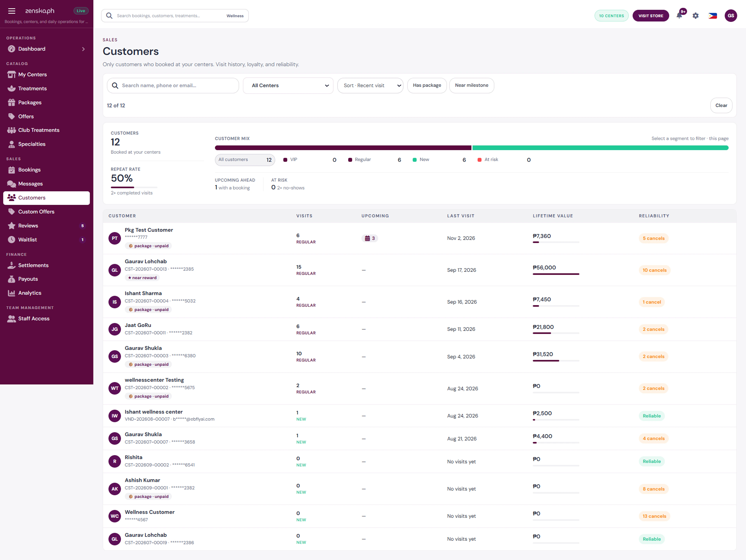Open Jaat GoRu customer row
The image size is (746, 560).
[419, 329]
